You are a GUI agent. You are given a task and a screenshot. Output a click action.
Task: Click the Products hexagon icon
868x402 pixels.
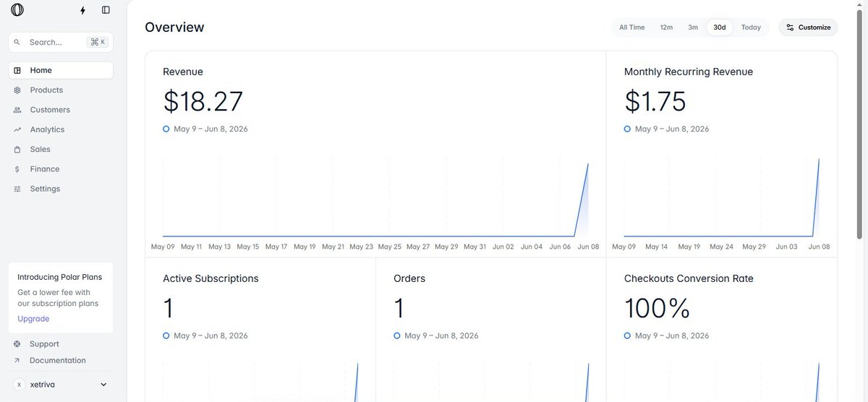click(x=17, y=90)
